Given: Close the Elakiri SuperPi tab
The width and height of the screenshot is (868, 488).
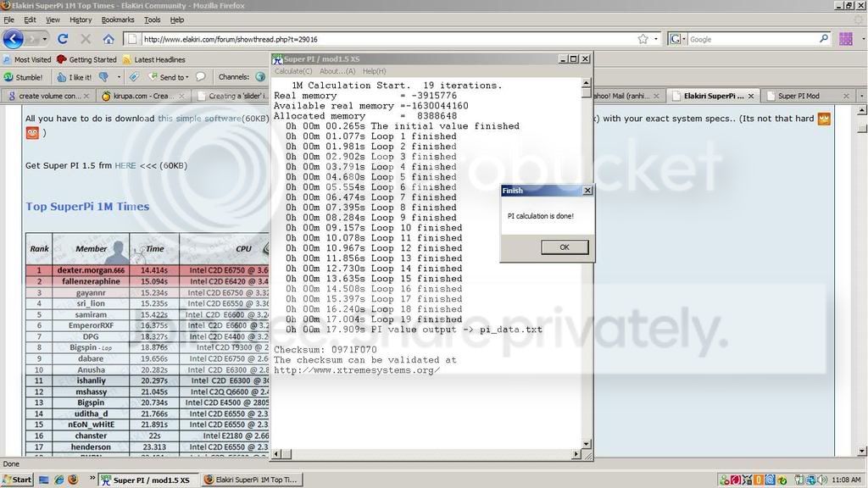Looking at the screenshot, I should (x=751, y=96).
